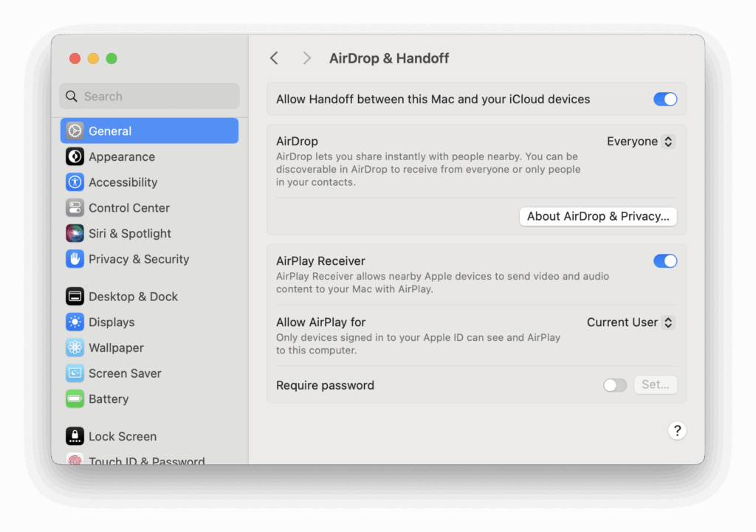Enable the Require password toggle

(615, 384)
